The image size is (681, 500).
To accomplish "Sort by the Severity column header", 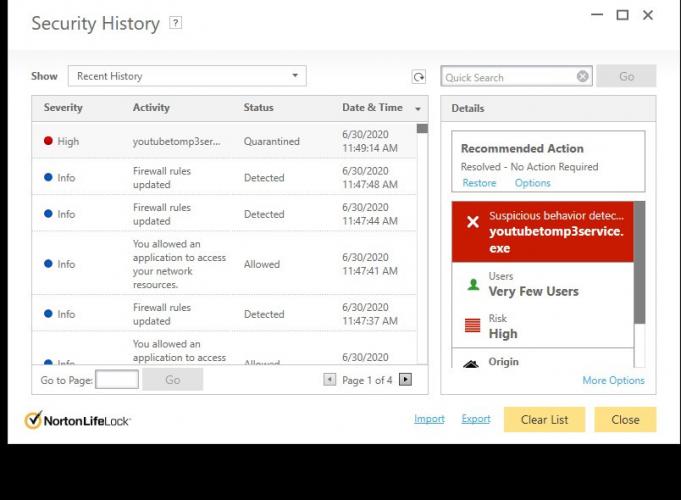I will (63, 108).
